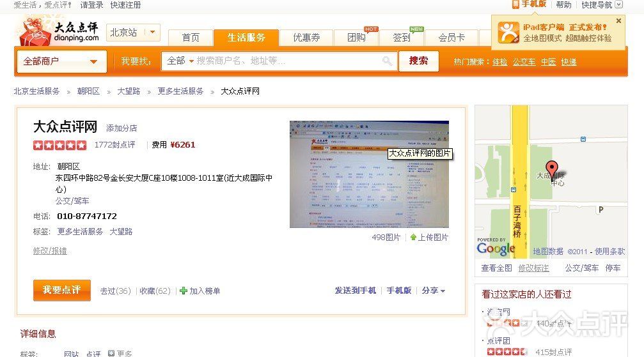Image resolution: width=644 pixels, height=357 pixels.
Task: Open the 北京站 city dropdown
Action: [133, 33]
